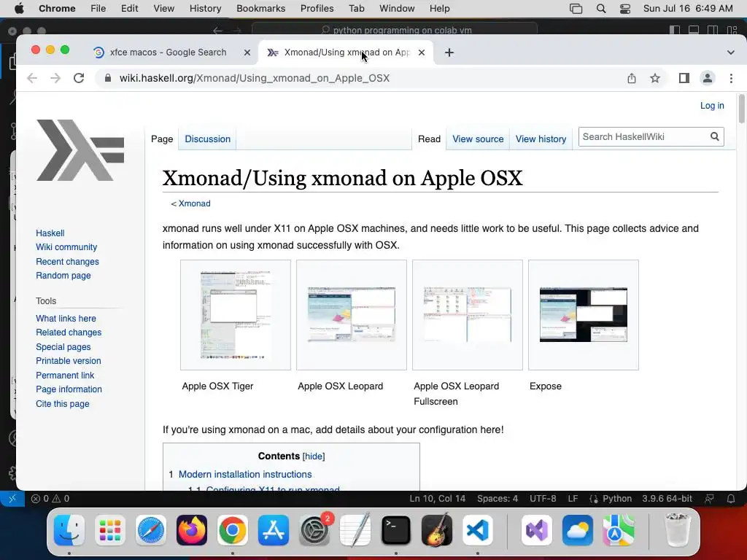The height and width of the screenshot is (560, 747).
Task: Click the Search HaskellWiki input field
Action: pyautogui.click(x=645, y=136)
